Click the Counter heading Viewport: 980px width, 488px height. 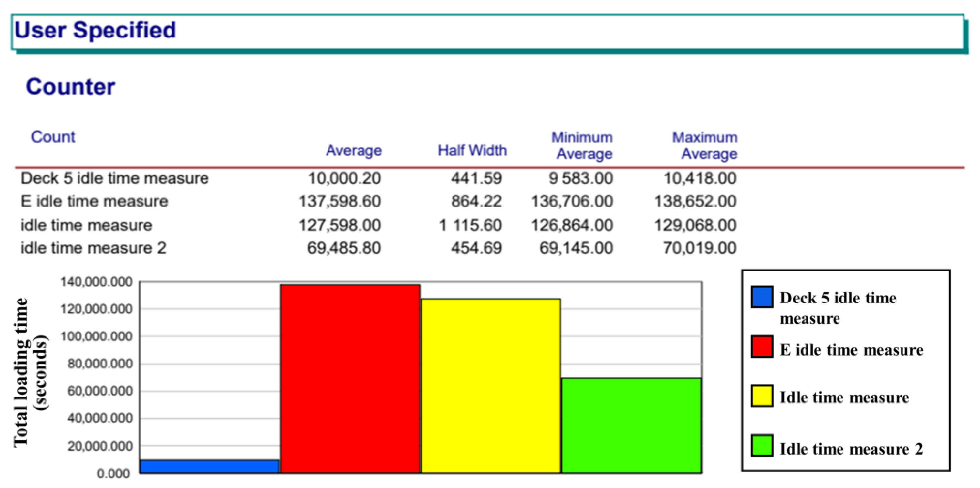pyautogui.click(x=70, y=87)
